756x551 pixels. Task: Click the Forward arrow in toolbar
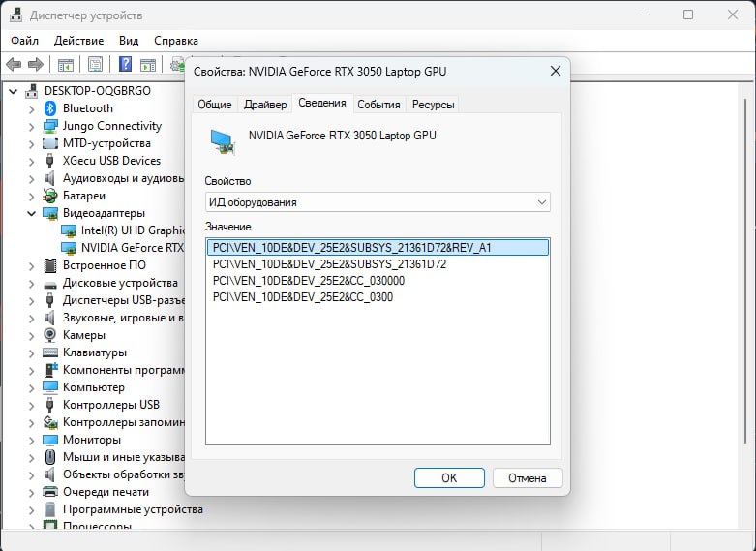pyautogui.click(x=36, y=64)
